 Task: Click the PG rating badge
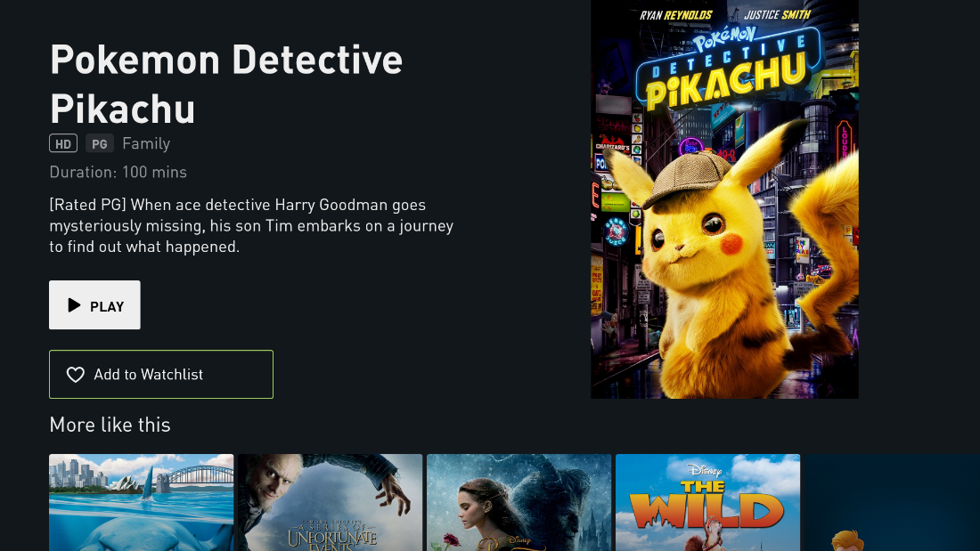click(100, 143)
